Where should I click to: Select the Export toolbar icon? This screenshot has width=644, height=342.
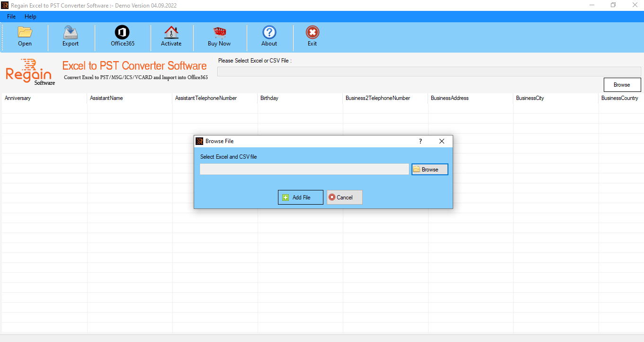70,37
